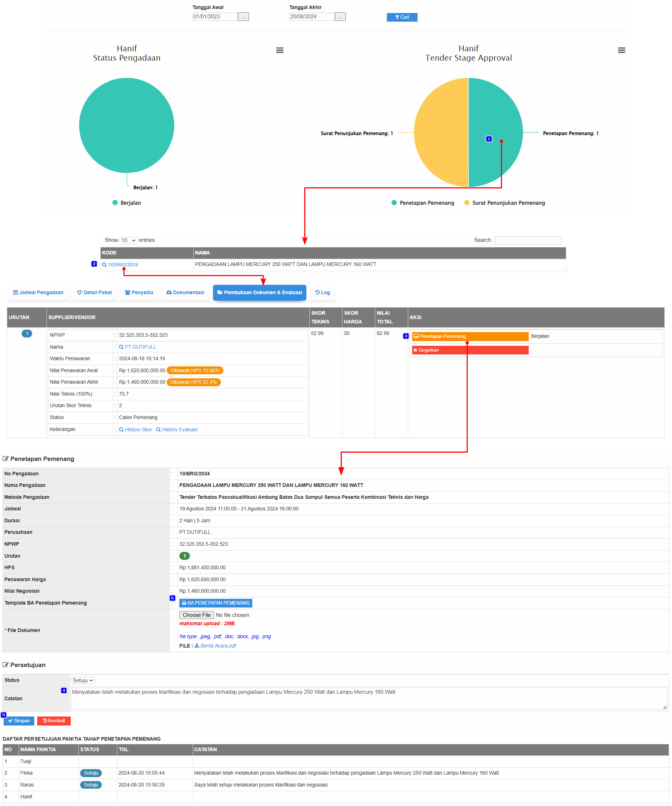
Task: Sort table by NAMA column header
Action: pos(380,253)
